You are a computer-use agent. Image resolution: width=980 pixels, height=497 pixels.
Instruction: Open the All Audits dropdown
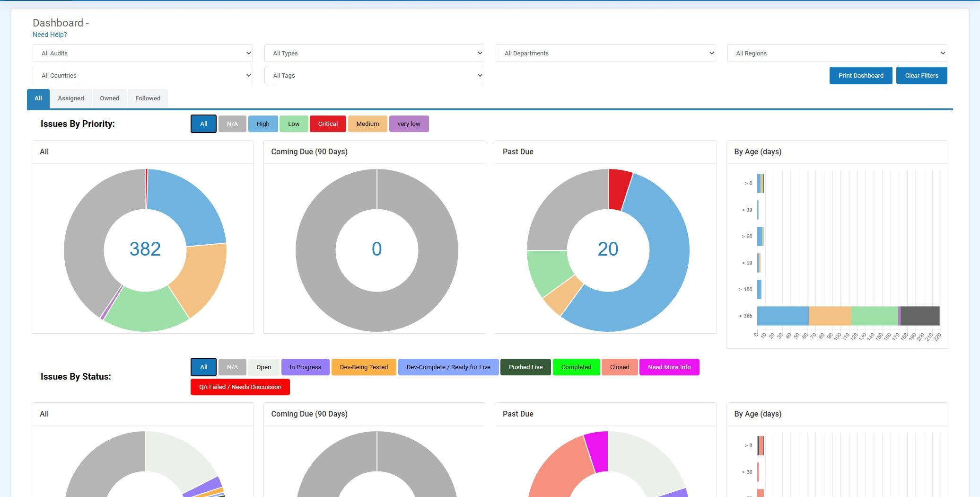click(142, 53)
